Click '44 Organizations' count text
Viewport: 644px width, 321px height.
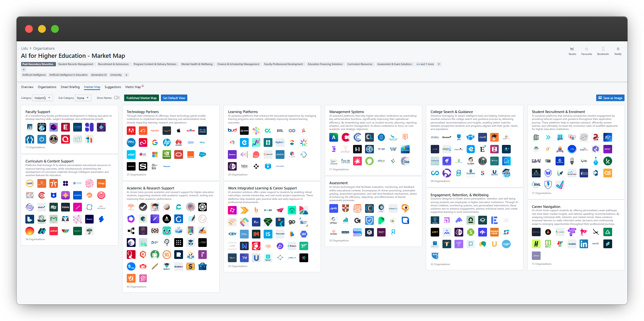(x=136, y=287)
